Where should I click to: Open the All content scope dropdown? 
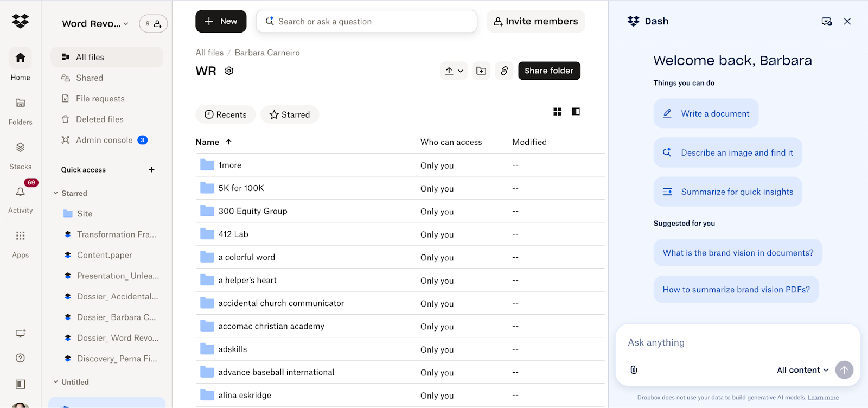click(802, 370)
